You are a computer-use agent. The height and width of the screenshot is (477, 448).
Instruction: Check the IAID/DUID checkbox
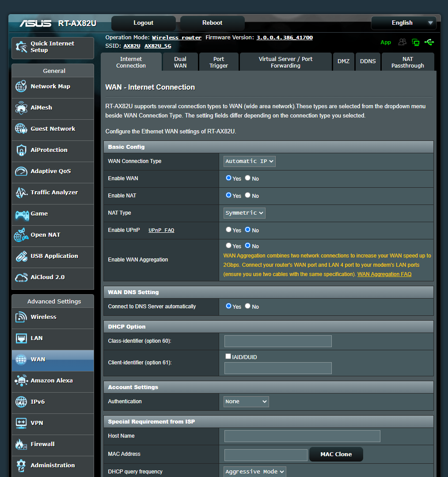228,356
